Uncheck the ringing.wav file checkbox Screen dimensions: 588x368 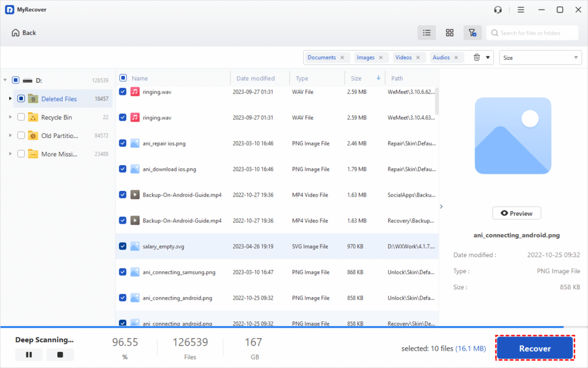[122, 91]
